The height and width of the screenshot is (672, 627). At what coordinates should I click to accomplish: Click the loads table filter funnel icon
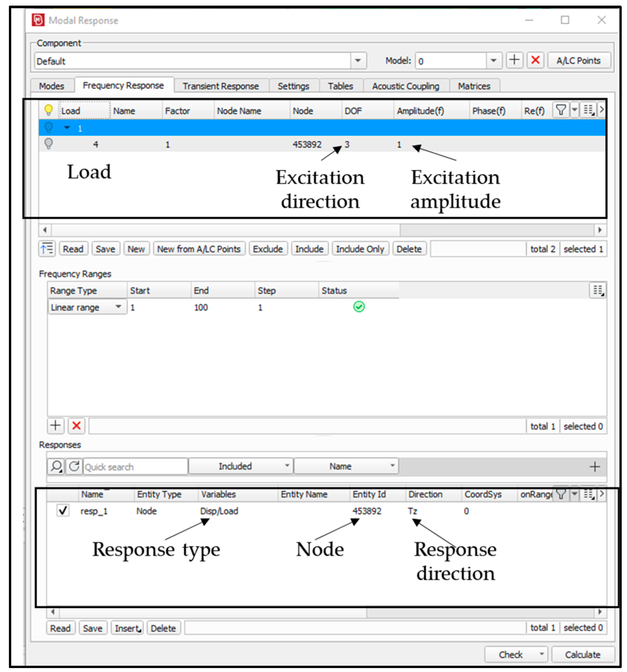click(x=560, y=109)
